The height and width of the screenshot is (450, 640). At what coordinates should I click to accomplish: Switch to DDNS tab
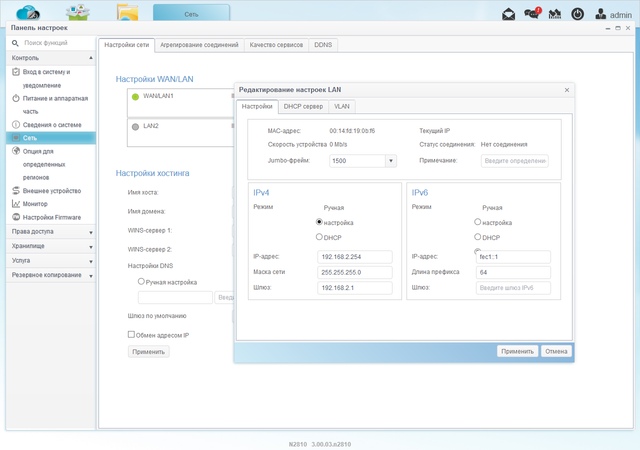coord(323,45)
